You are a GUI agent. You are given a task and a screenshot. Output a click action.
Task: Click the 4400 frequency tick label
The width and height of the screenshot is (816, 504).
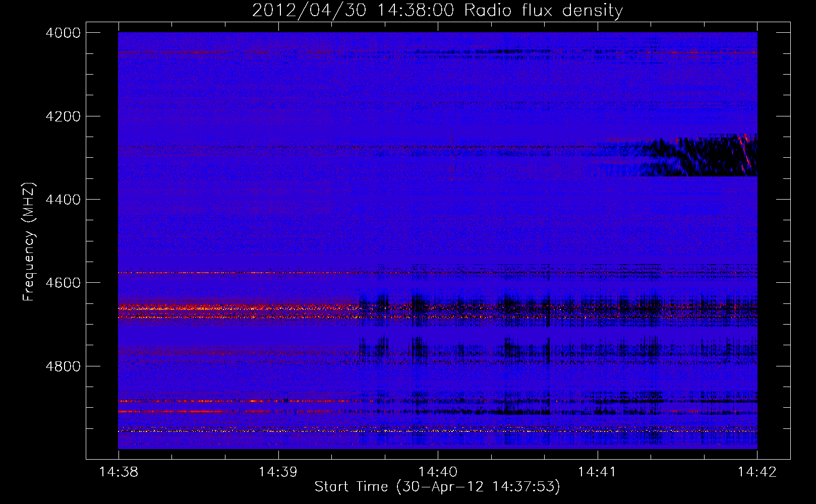pos(63,200)
